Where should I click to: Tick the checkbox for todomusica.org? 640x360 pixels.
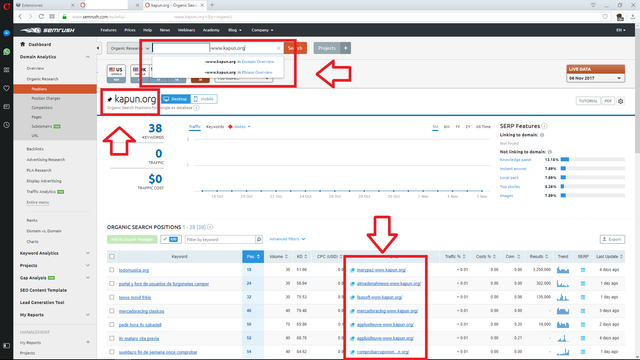(x=111, y=270)
